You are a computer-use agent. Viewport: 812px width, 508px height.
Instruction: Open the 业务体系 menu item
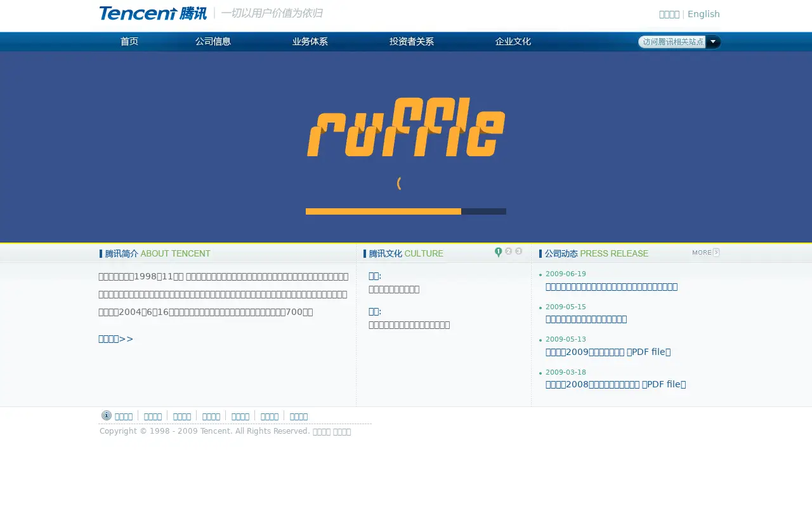point(310,41)
